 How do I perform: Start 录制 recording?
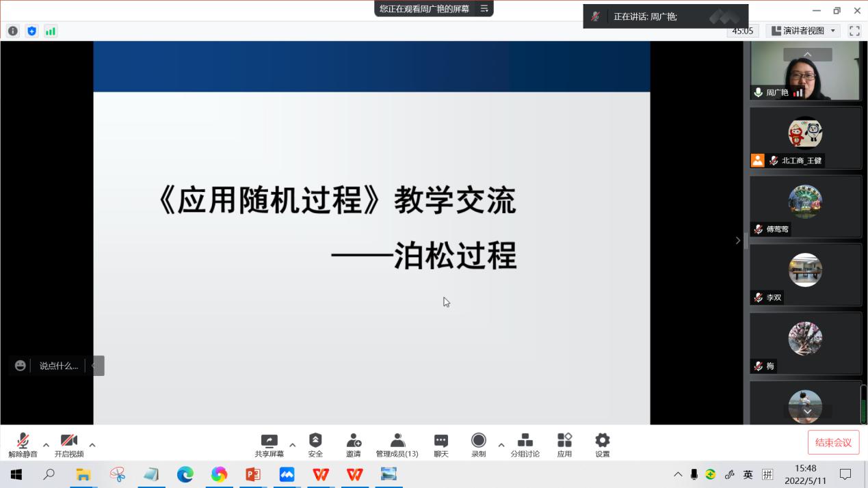pos(478,441)
